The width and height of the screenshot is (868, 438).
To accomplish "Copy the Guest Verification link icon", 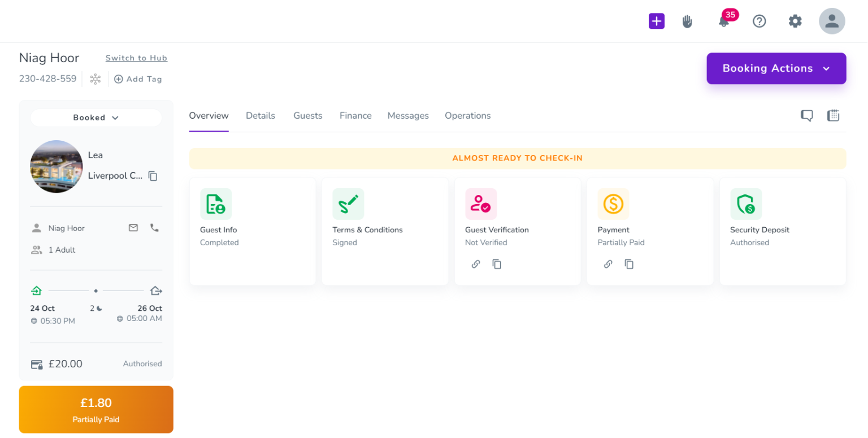I will [475, 264].
